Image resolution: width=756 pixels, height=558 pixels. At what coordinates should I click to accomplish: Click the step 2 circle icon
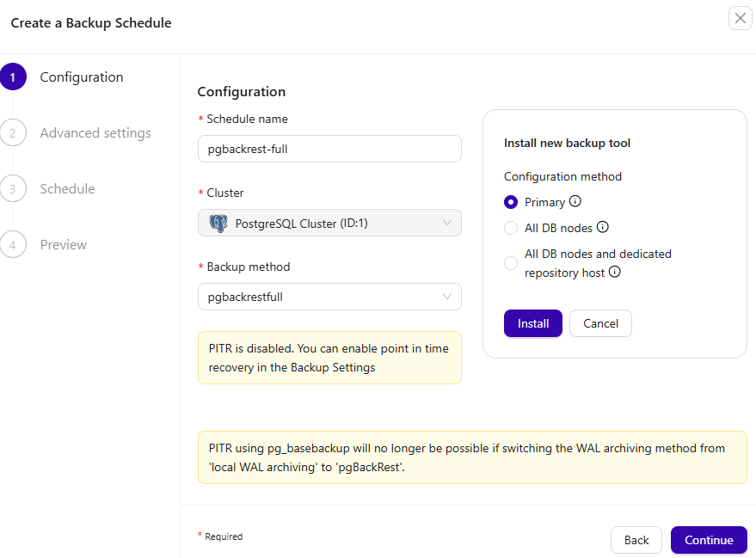pyautogui.click(x=13, y=133)
